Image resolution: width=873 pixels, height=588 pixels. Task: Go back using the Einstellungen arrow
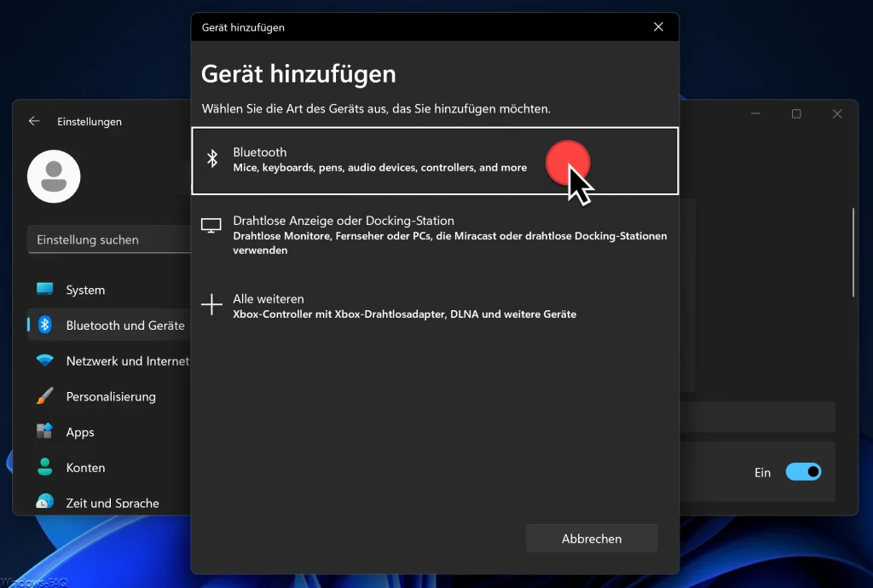(x=34, y=121)
